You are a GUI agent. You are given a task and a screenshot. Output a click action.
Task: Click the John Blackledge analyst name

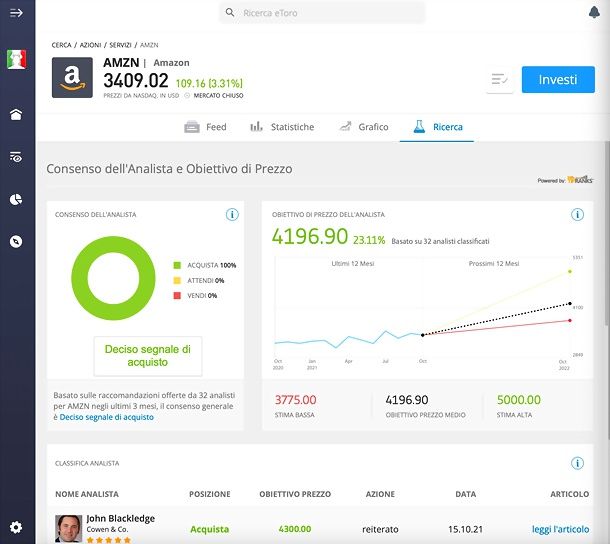[x=121, y=519]
